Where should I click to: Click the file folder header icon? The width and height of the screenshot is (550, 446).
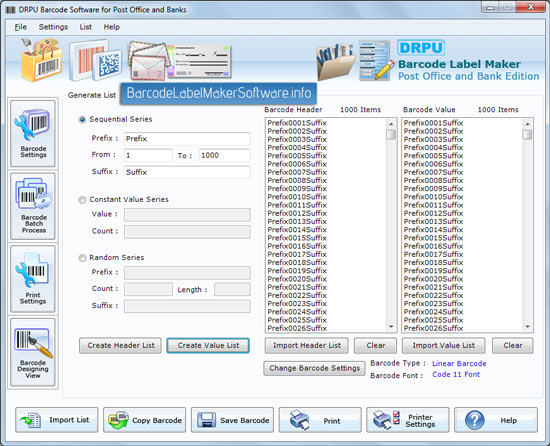pyautogui.click(x=336, y=62)
